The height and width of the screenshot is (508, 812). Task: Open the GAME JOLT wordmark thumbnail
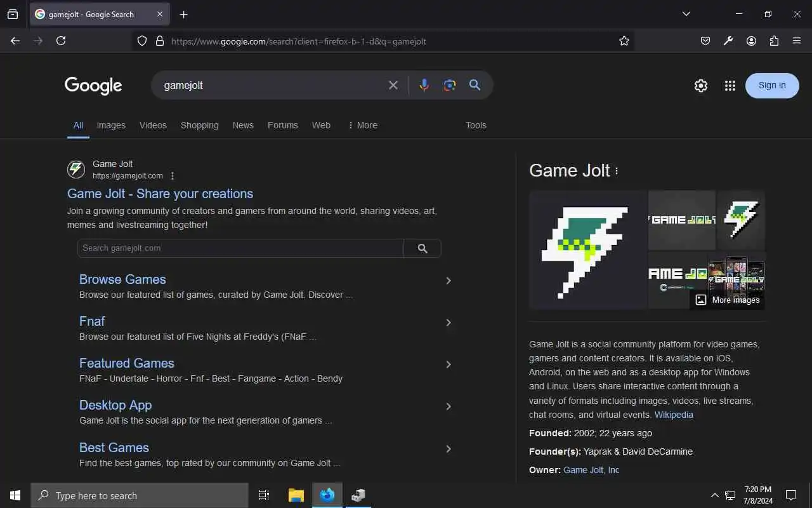[682, 220]
